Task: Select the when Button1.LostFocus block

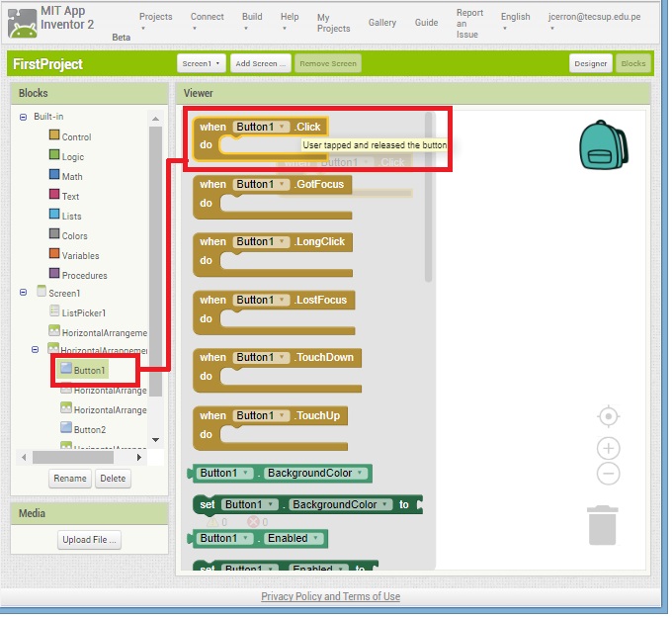Action: [x=274, y=313]
